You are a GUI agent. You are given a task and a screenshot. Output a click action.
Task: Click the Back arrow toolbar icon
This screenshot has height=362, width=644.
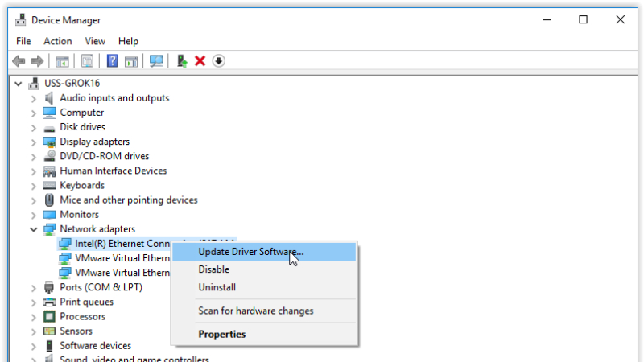click(x=19, y=61)
